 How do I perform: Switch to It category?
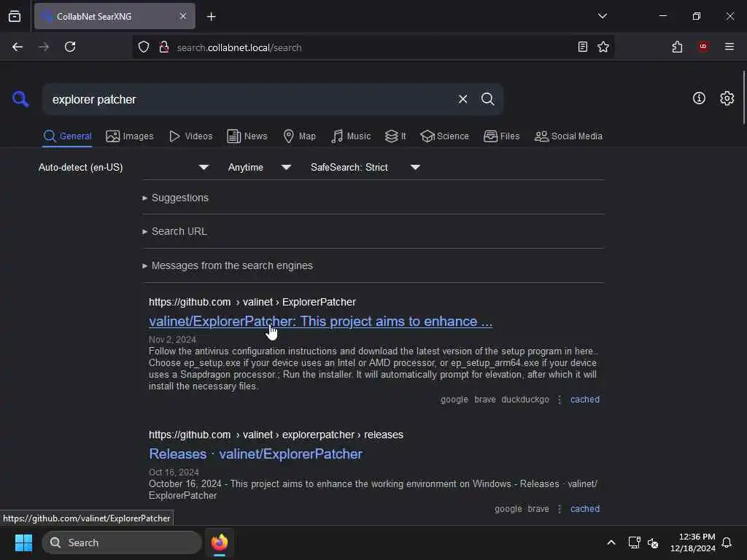[x=395, y=136]
